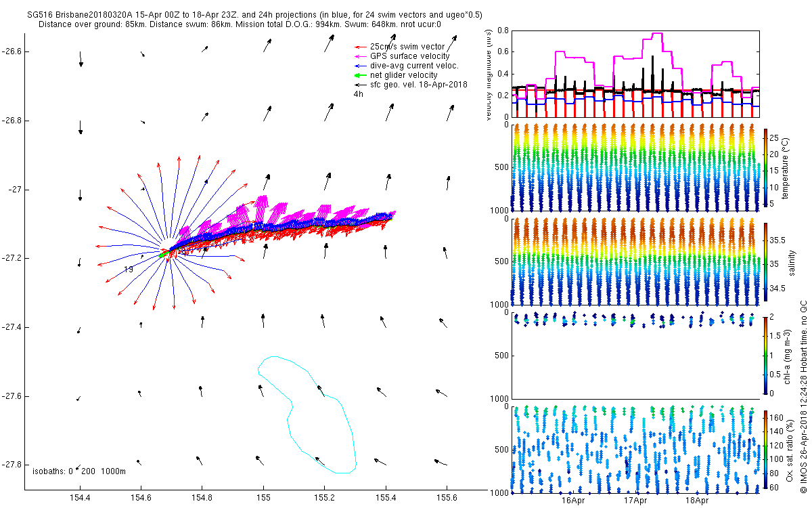Click the cyan isobath contour on the map
The width and height of the screenshot is (812, 508).
pos(308,414)
